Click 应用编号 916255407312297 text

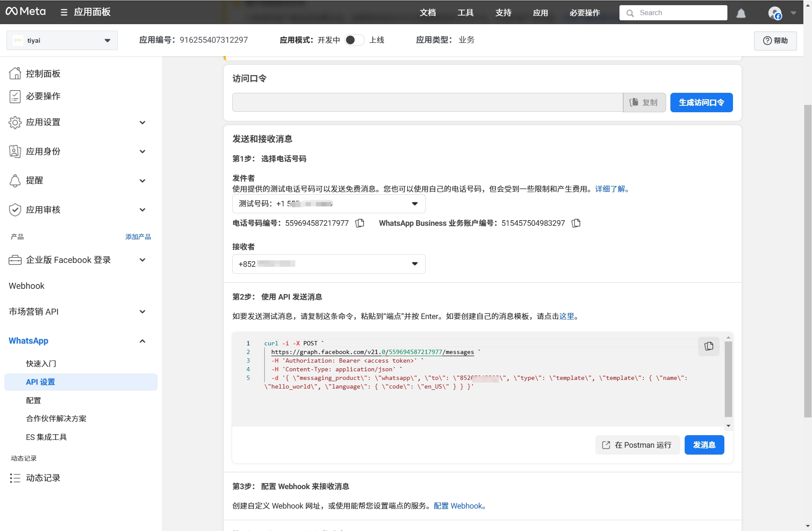coord(193,40)
